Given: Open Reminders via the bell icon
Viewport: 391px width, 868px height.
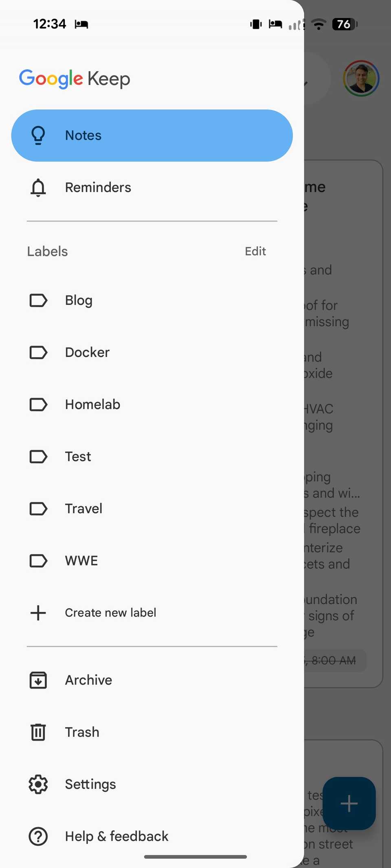Looking at the screenshot, I should [x=38, y=188].
